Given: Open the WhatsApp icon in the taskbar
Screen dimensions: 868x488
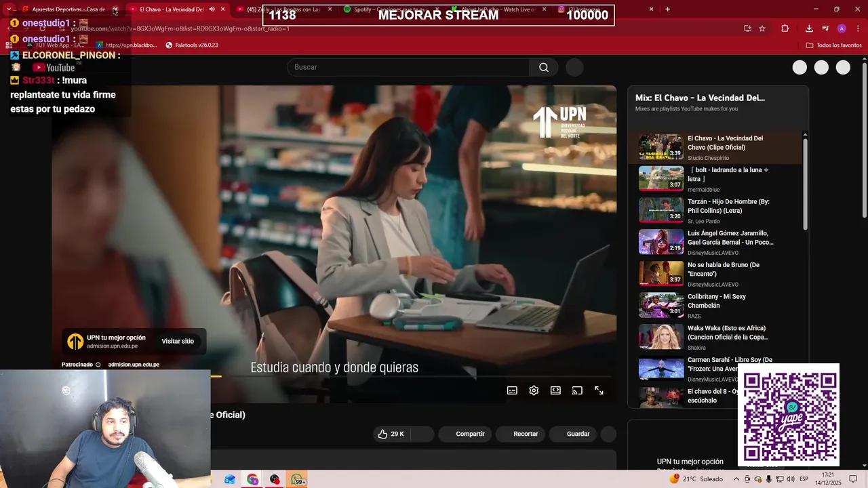Looking at the screenshot, I should [x=297, y=479].
